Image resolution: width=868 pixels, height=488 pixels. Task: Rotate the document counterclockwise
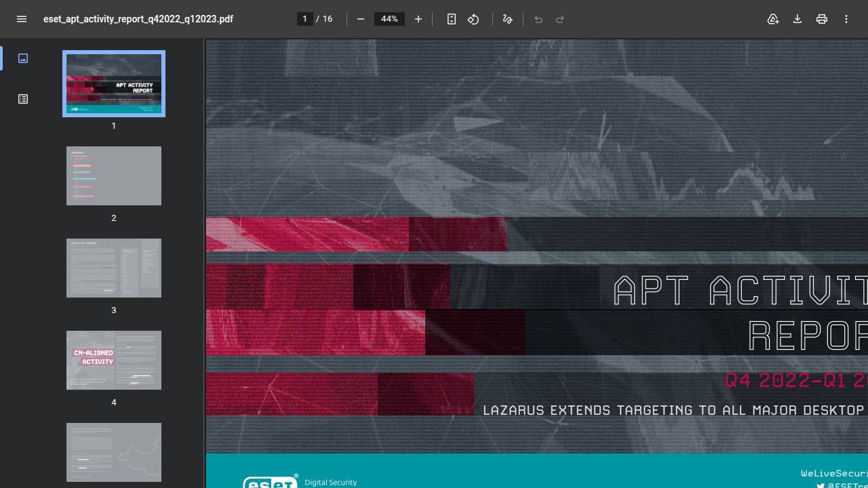[473, 19]
